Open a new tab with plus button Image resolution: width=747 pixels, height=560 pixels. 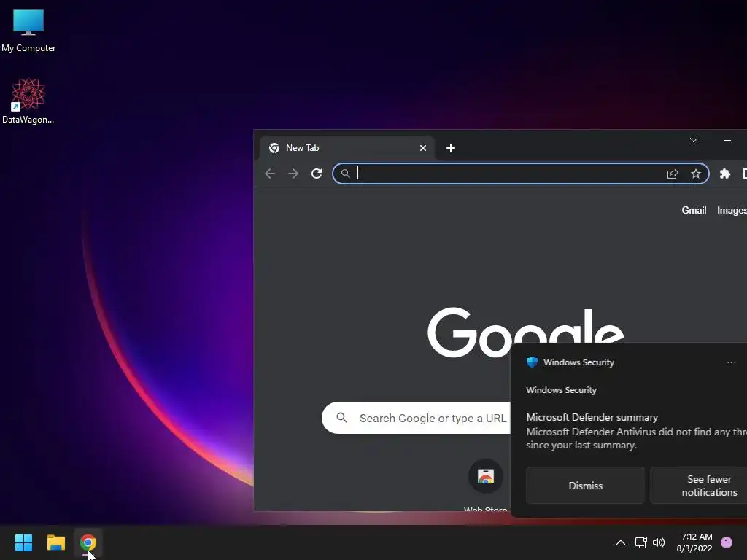451,148
